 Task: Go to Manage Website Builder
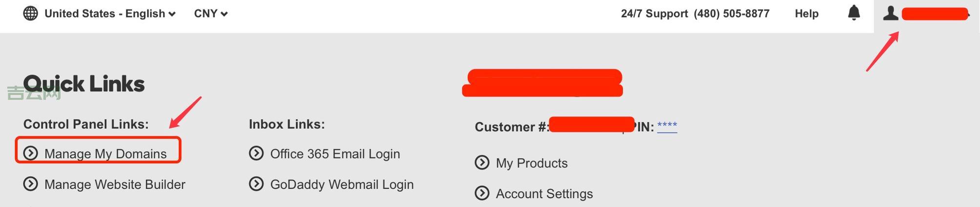click(x=115, y=184)
